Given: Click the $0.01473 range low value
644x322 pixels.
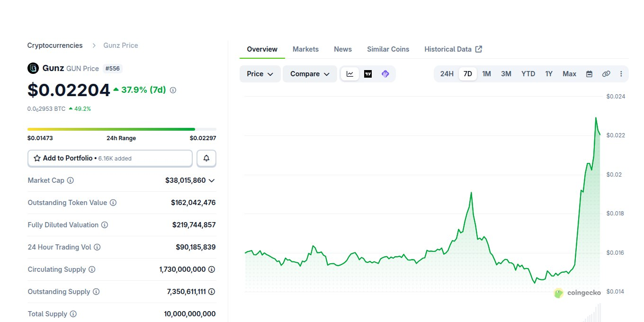Looking at the screenshot, I should pyautogui.click(x=40, y=138).
